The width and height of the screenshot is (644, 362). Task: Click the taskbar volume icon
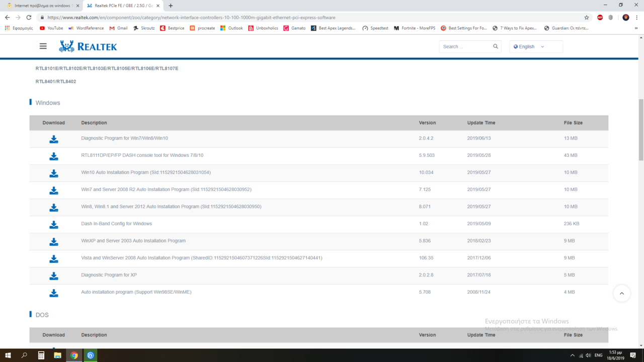[588, 355]
